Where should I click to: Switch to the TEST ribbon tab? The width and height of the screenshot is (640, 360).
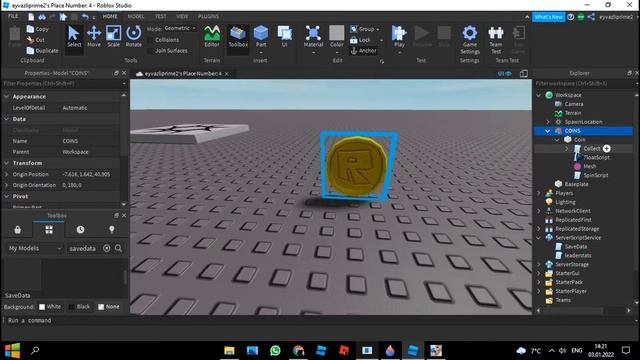click(x=160, y=16)
